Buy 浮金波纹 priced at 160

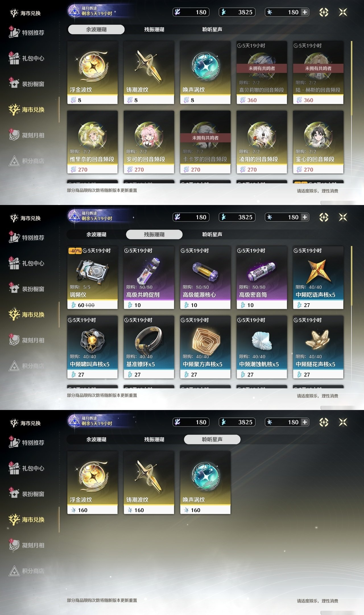point(92,483)
